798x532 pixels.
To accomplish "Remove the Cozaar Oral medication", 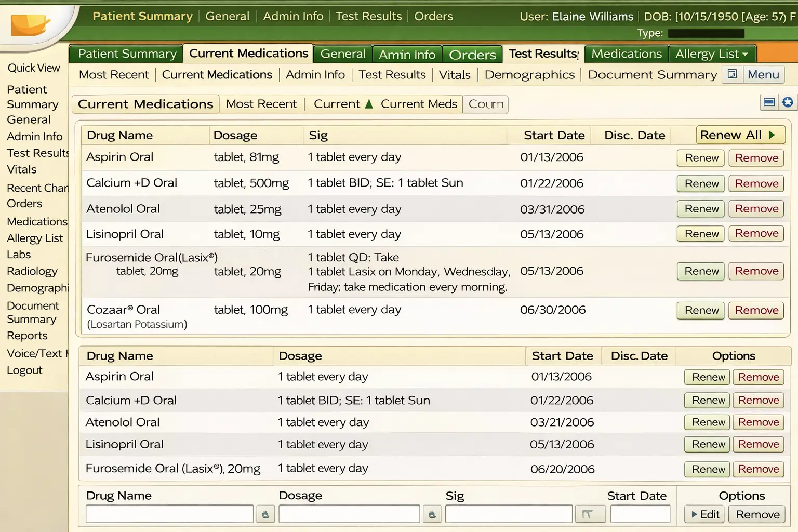I will click(x=756, y=310).
